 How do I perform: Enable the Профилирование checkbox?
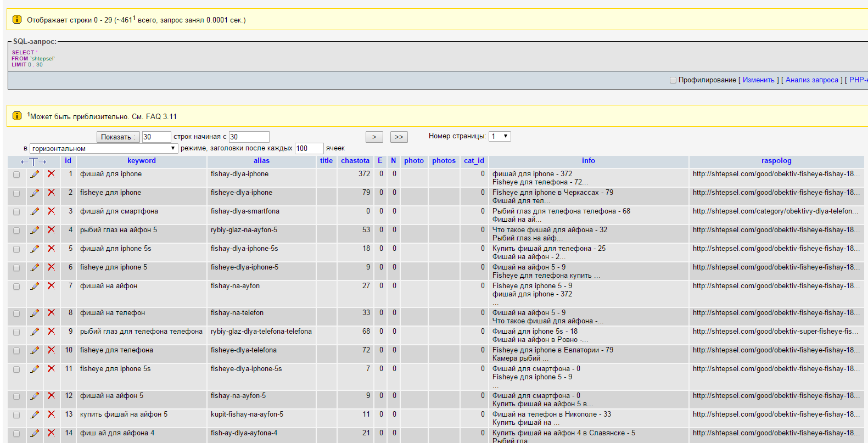673,80
